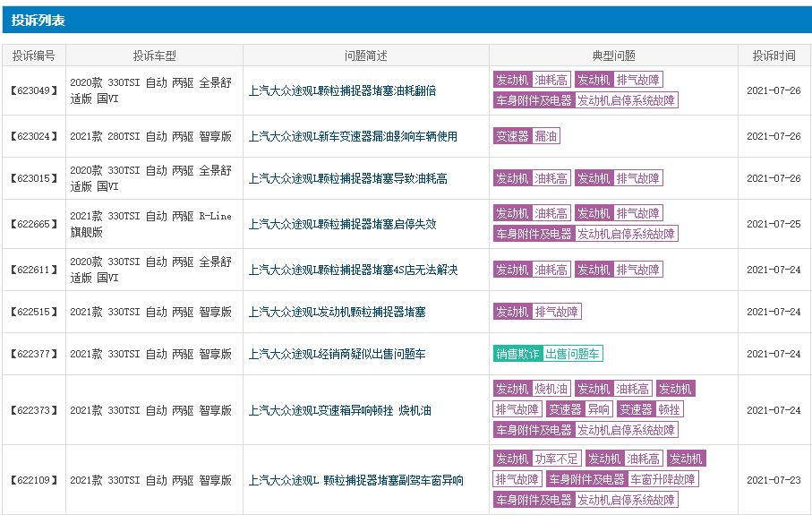Click the 投诉列表 section title bar
The image size is (812, 515).
[x=406, y=20]
